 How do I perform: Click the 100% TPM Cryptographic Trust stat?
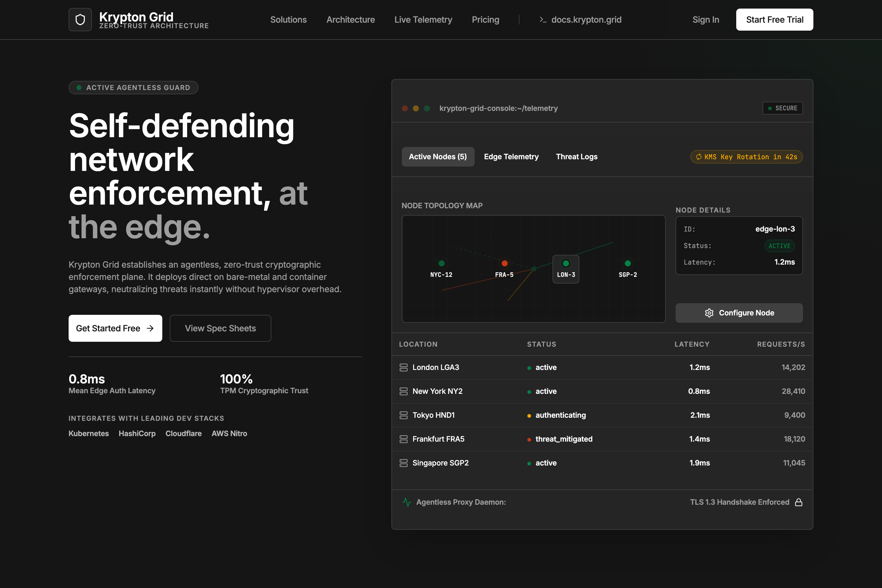(264, 384)
